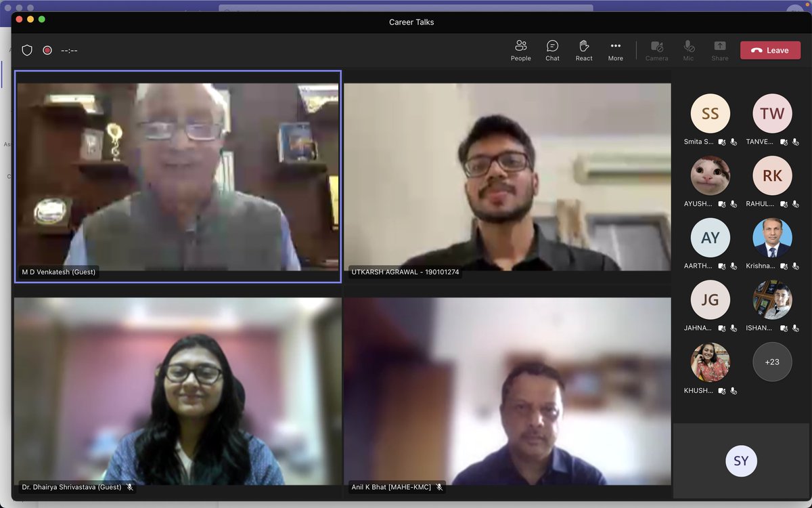The image size is (812, 508).
Task: Click Ayush's cat avatar
Action: point(710,175)
